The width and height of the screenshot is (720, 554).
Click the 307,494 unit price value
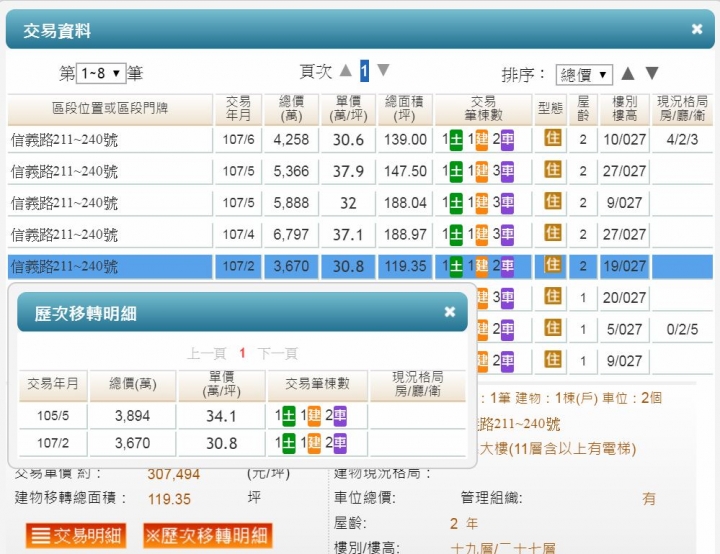pyautogui.click(x=174, y=474)
